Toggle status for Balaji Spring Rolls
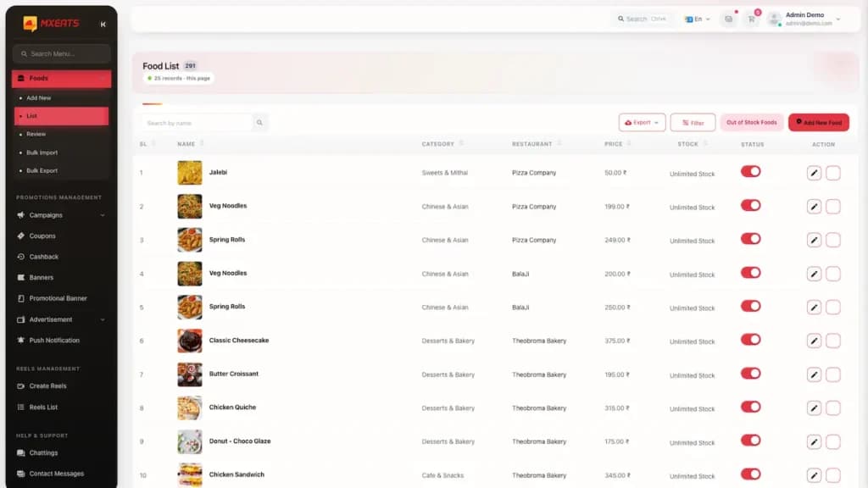This screenshot has height=488, width=868. [751, 306]
